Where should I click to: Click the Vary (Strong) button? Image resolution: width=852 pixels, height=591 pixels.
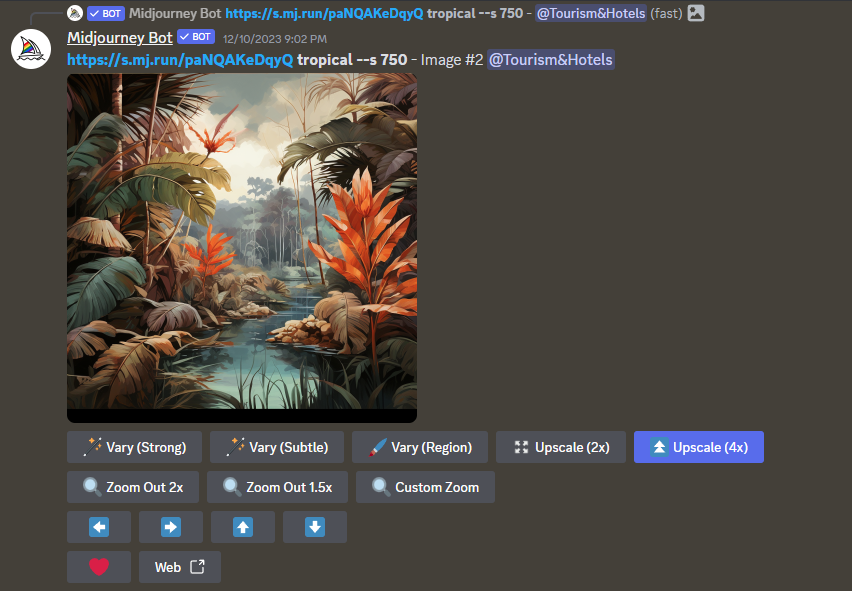tap(134, 447)
